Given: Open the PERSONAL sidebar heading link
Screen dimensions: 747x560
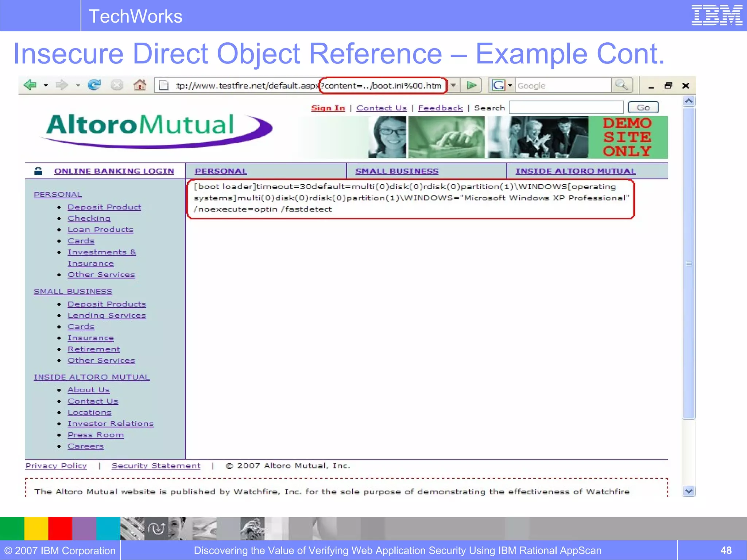Looking at the screenshot, I should 58,194.
